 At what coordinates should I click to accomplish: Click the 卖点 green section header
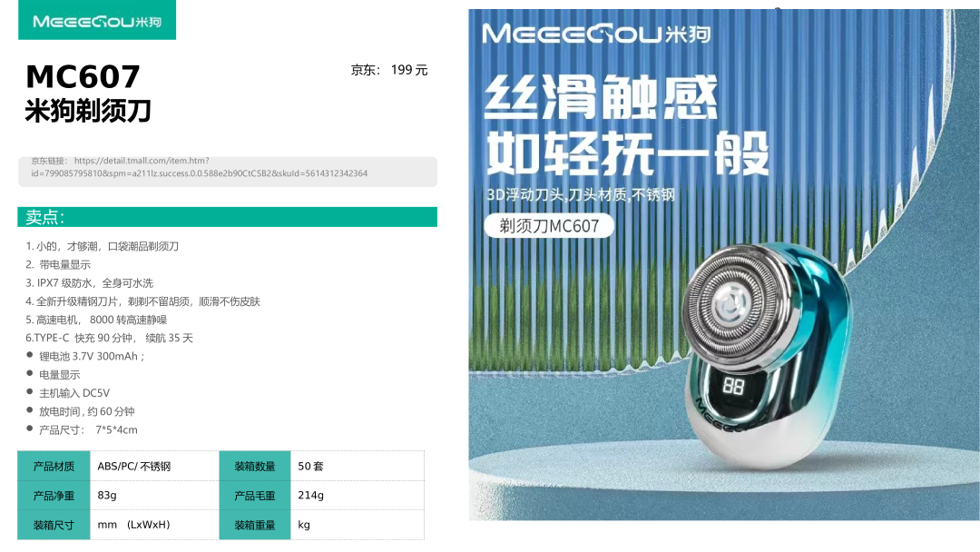228,217
